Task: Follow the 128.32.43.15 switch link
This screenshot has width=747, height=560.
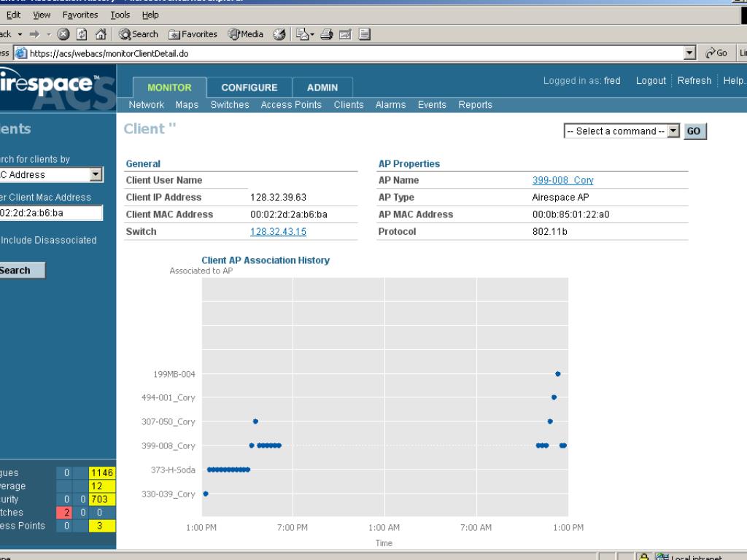Action: (x=278, y=232)
